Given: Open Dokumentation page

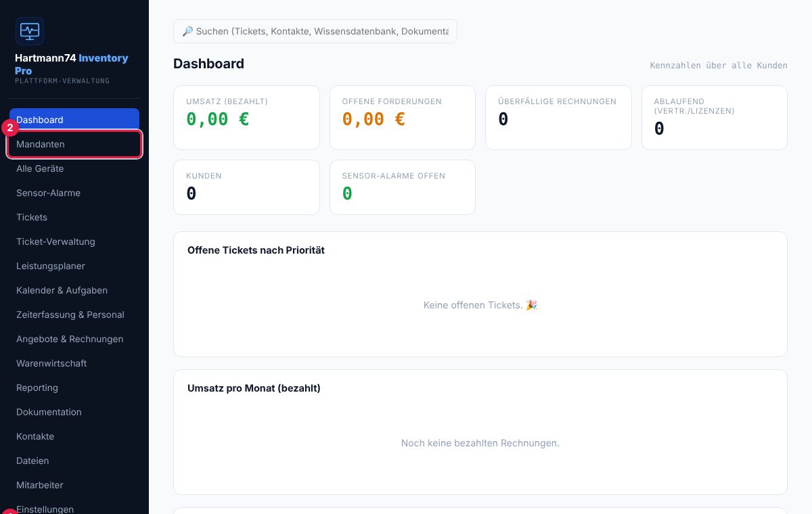Looking at the screenshot, I should 74,412.
